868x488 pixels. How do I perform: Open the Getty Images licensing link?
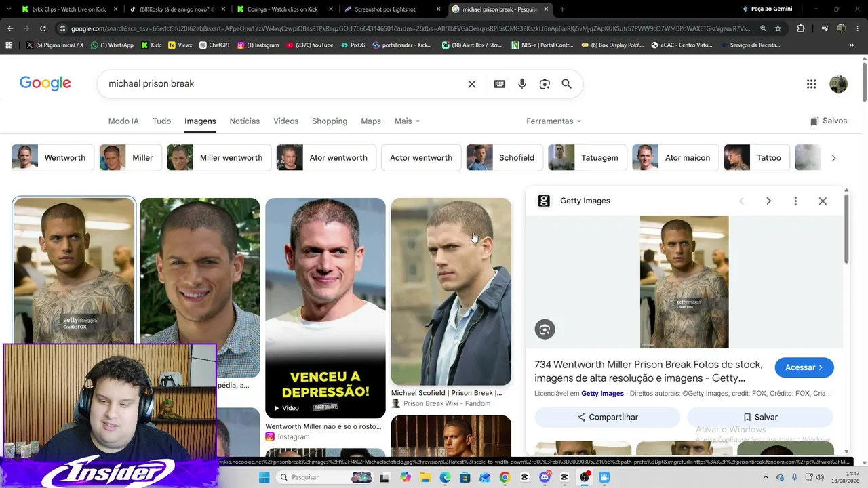(602, 394)
